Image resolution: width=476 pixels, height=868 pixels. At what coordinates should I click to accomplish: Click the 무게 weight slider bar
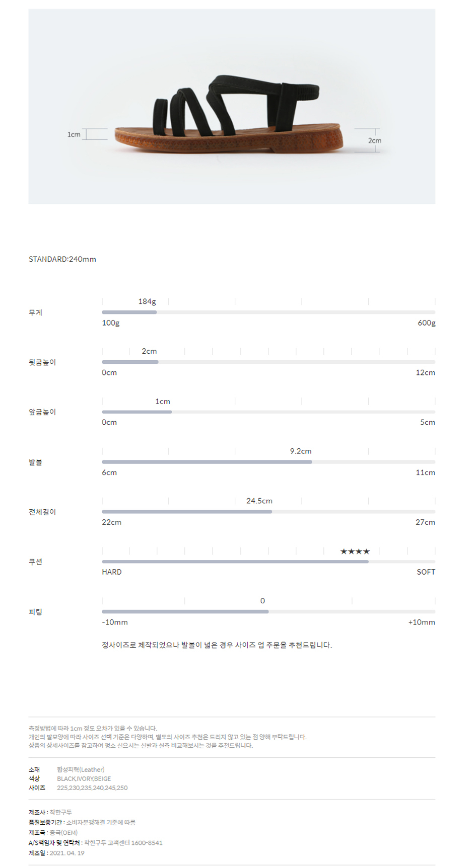[x=268, y=312]
